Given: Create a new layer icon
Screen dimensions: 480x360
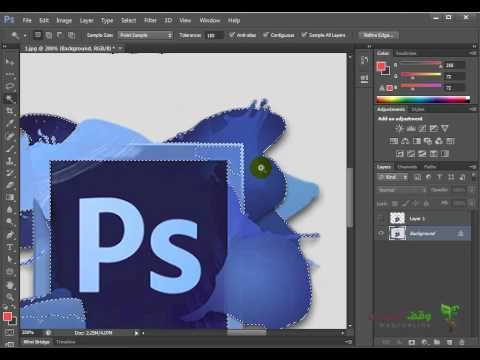Looking at the screenshot, I should 449,342.
